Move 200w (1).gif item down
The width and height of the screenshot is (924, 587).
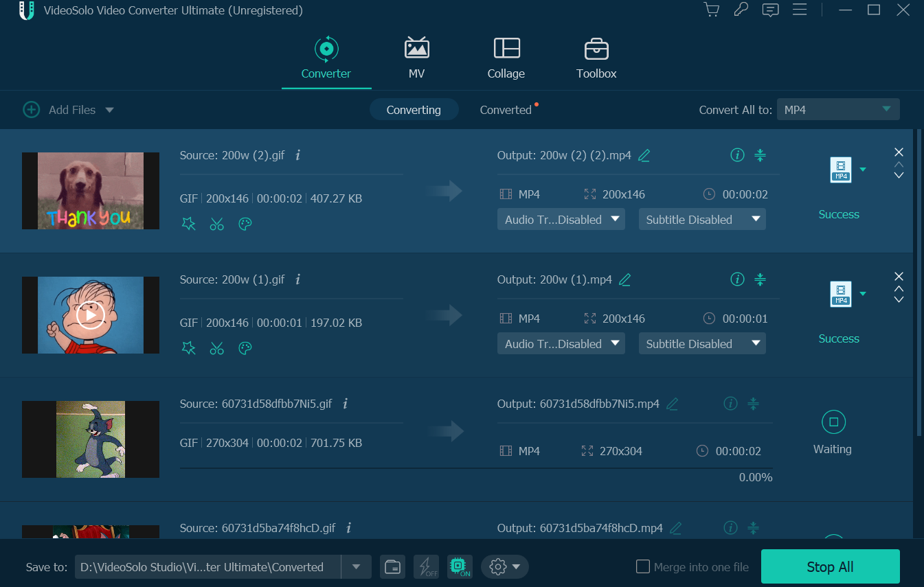pyautogui.click(x=899, y=299)
